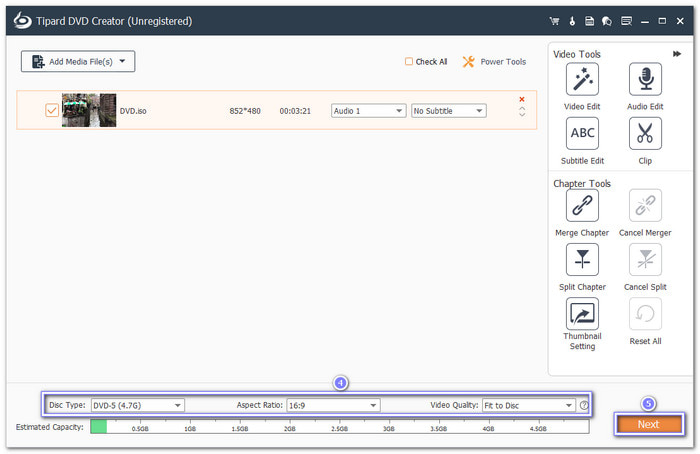
Task: Open Power Tools
Action: 494,62
